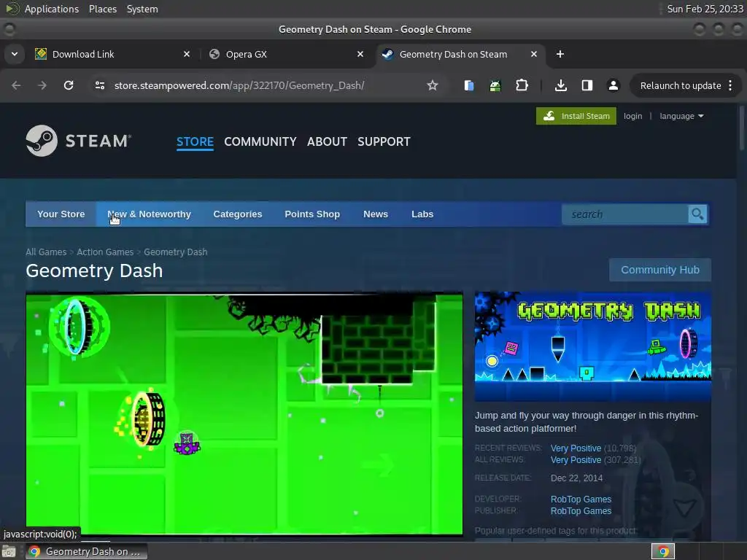
Task: Open Chrome three-dot menu
Action: pyautogui.click(x=730, y=85)
